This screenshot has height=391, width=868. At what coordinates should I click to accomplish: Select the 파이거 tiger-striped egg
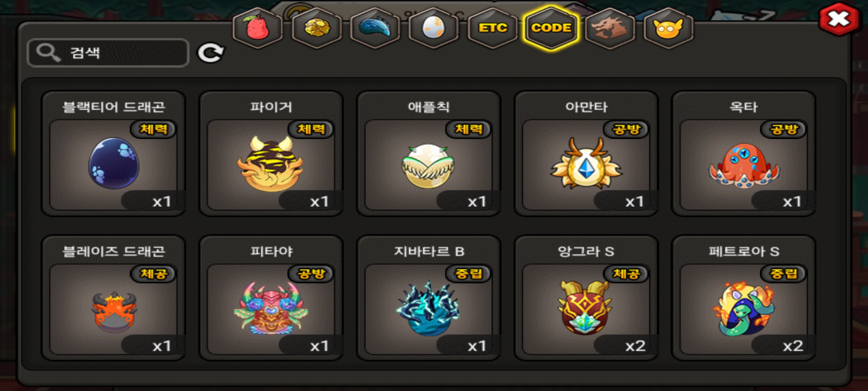(271, 154)
